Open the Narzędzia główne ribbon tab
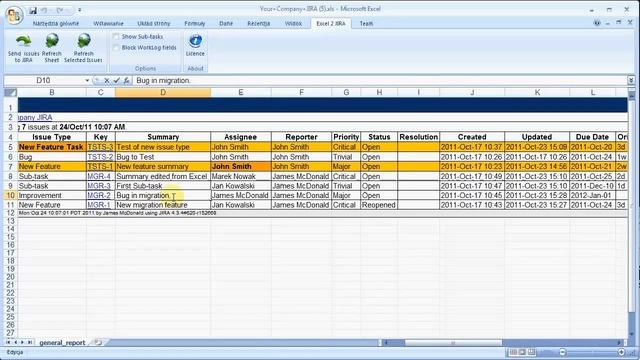The height and width of the screenshot is (360, 640). (x=56, y=24)
